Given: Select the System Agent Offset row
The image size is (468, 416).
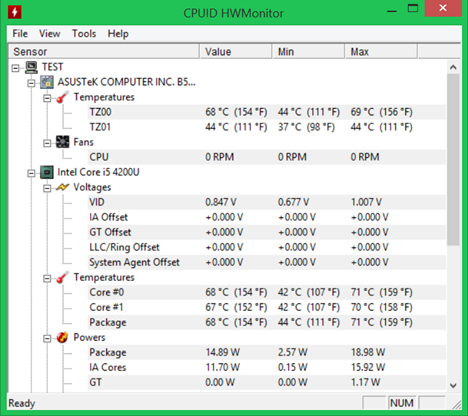Looking at the screenshot, I should 267,262.
